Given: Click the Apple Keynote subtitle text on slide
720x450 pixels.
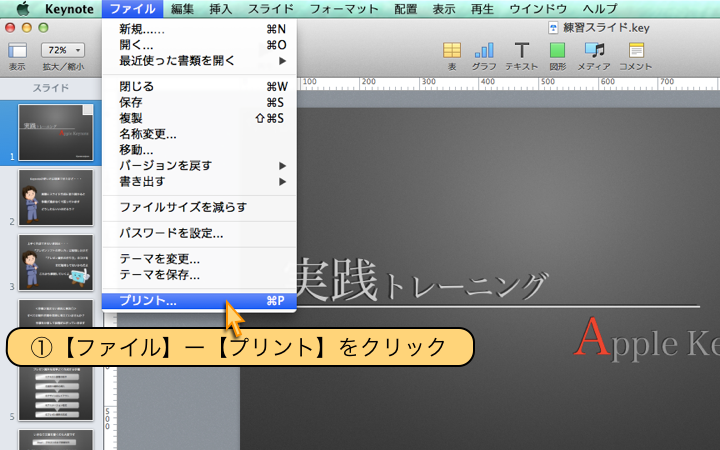Looking at the screenshot, I should (647, 340).
